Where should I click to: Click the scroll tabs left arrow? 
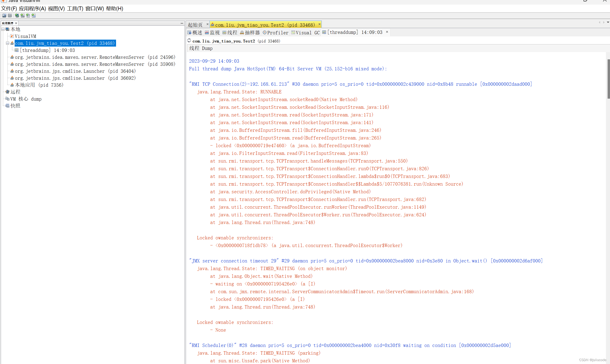(x=599, y=22)
